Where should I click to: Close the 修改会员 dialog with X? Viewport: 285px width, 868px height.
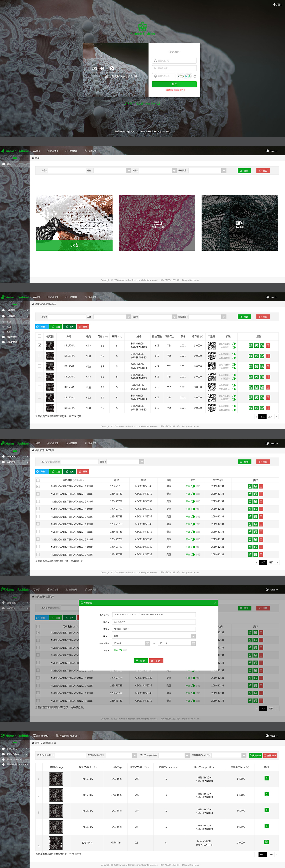pos(214,603)
